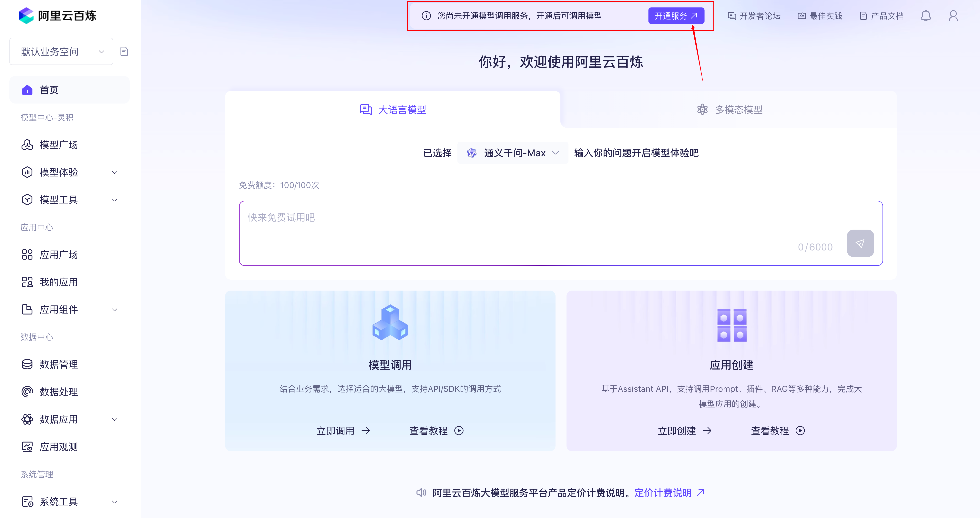
Task: Open 应用观测 from the sidebar
Action: (x=59, y=447)
